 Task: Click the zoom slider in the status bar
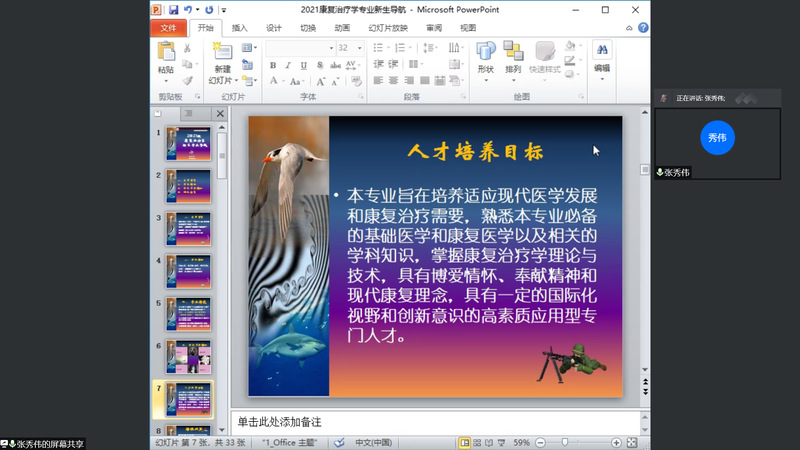566,442
